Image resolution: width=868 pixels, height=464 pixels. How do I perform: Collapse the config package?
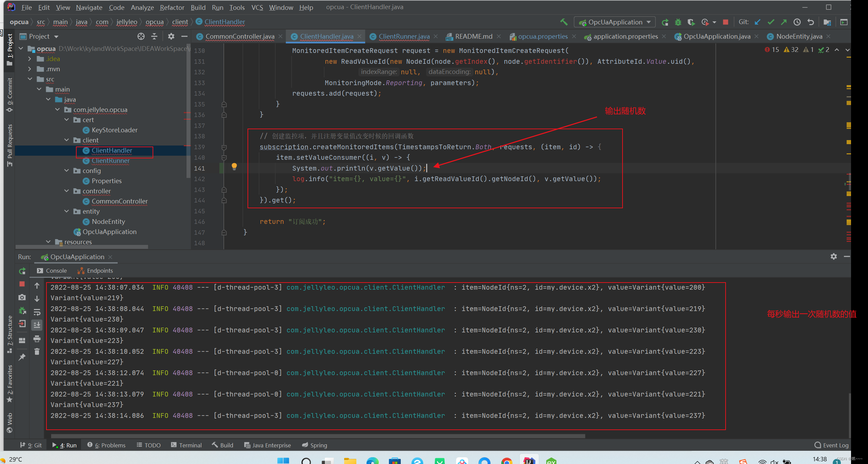(67, 171)
